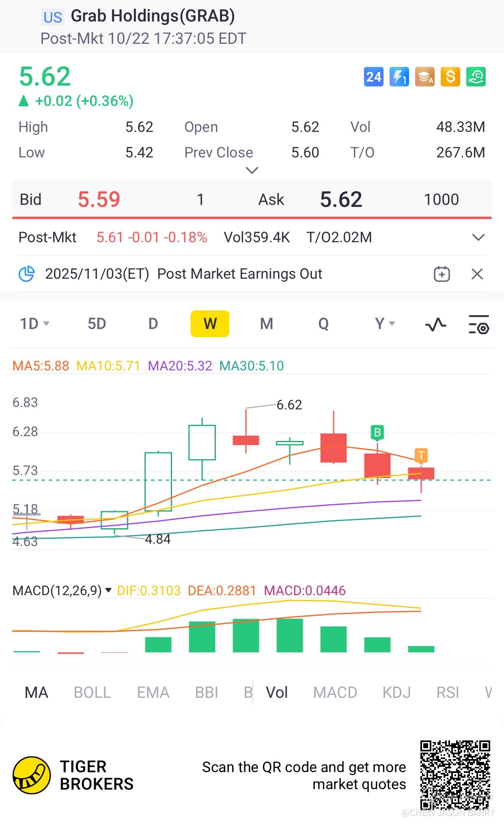
Task: Switch chart to D daily timeframe
Action: [153, 324]
